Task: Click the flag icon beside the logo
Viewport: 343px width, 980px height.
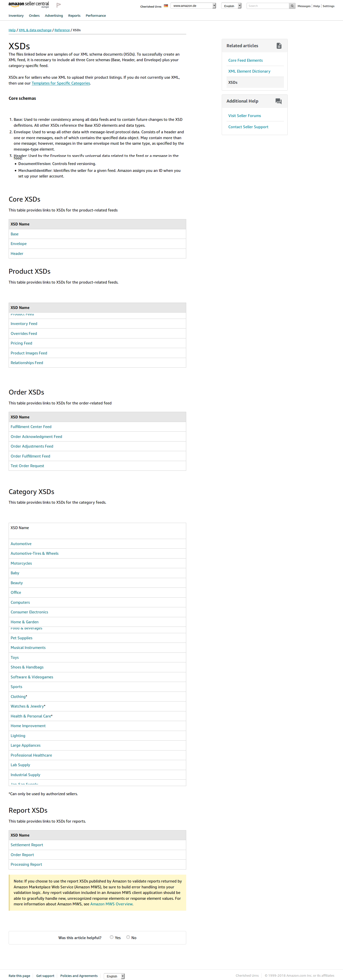Action: (x=59, y=5)
